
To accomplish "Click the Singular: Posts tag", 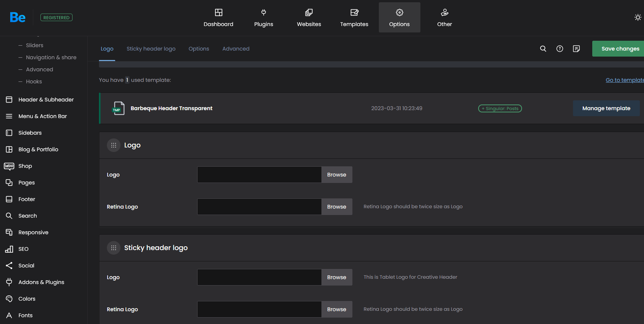I will (500, 109).
